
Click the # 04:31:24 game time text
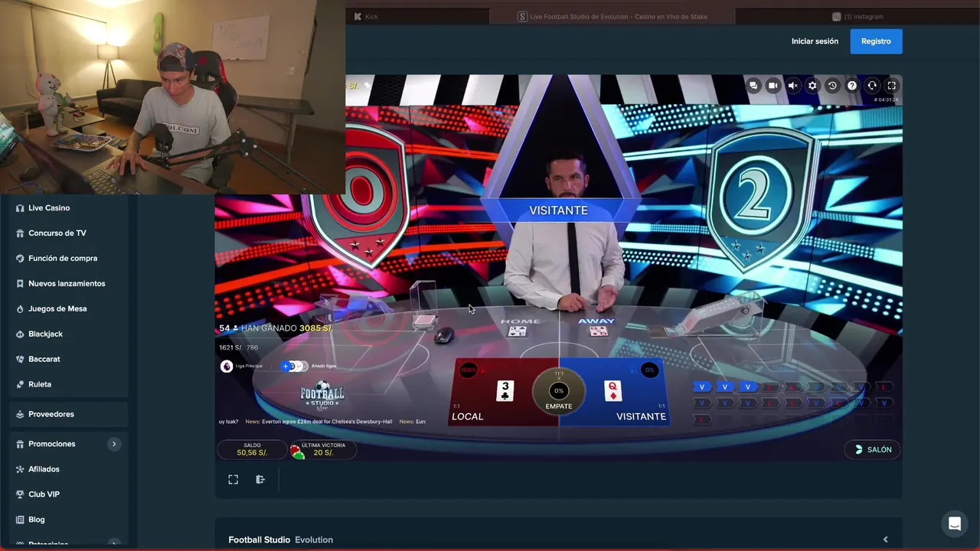click(x=886, y=100)
